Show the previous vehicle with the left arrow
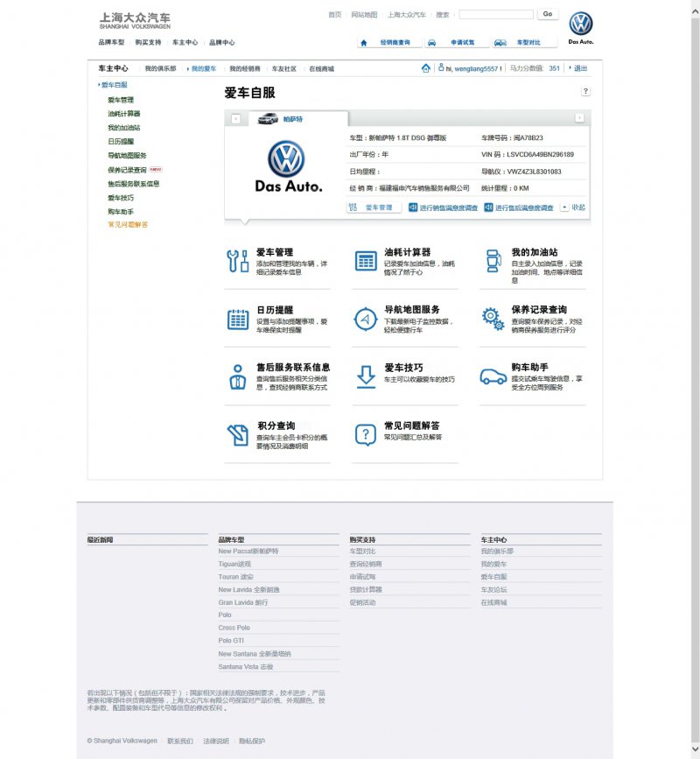 point(235,118)
